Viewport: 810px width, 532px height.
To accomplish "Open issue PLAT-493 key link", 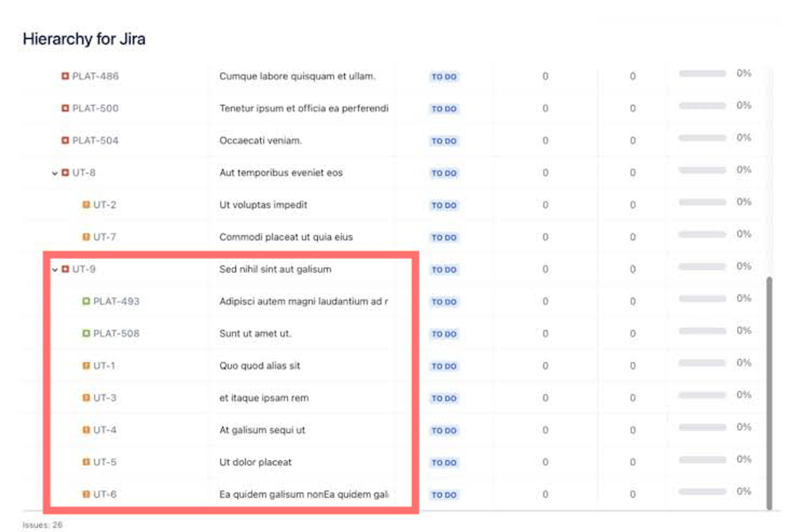I will click(x=116, y=301).
